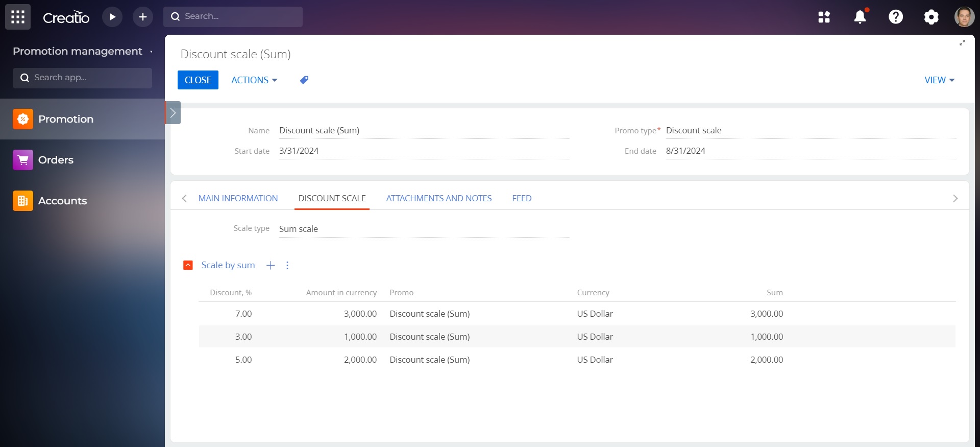Screen dimensions: 980x447
Task: Click the Creatio logo
Action: [66, 17]
